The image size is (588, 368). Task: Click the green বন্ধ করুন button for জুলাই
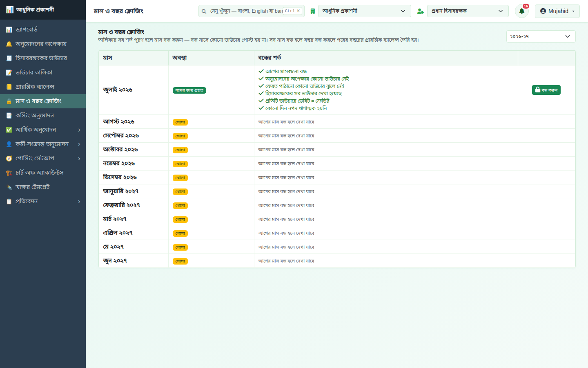click(546, 90)
